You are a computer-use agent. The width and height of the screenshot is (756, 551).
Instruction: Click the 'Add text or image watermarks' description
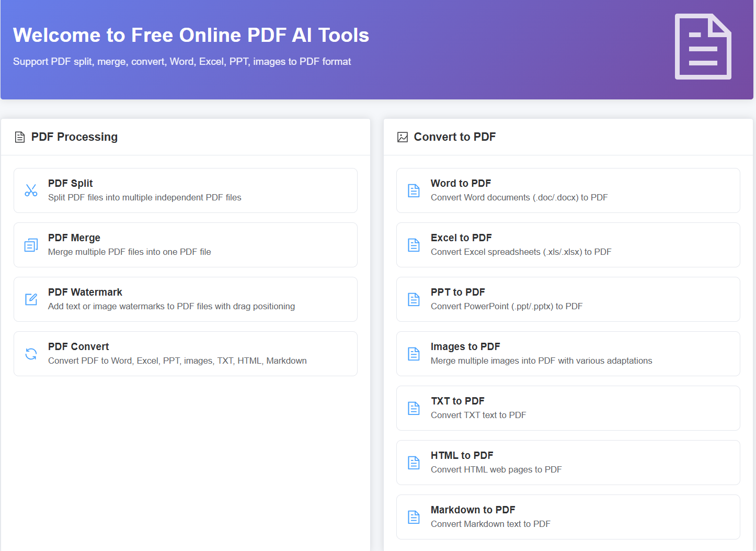click(171, 306)
